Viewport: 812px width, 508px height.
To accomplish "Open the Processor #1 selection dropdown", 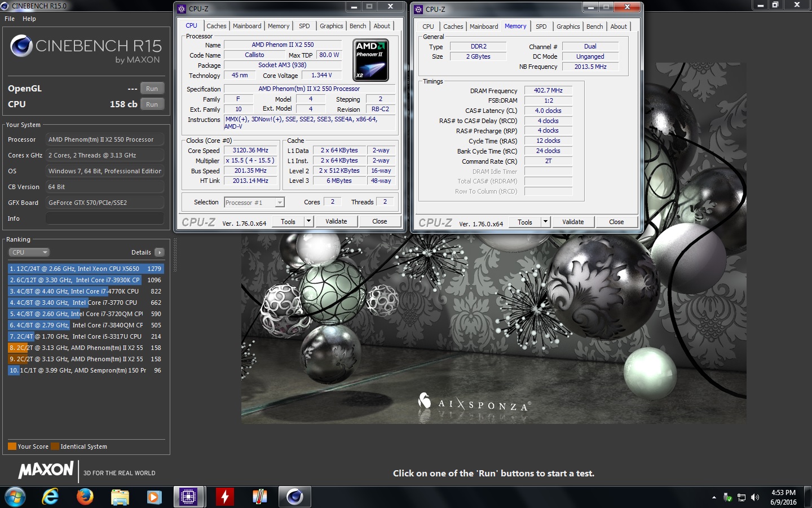I will coord(254,203).
